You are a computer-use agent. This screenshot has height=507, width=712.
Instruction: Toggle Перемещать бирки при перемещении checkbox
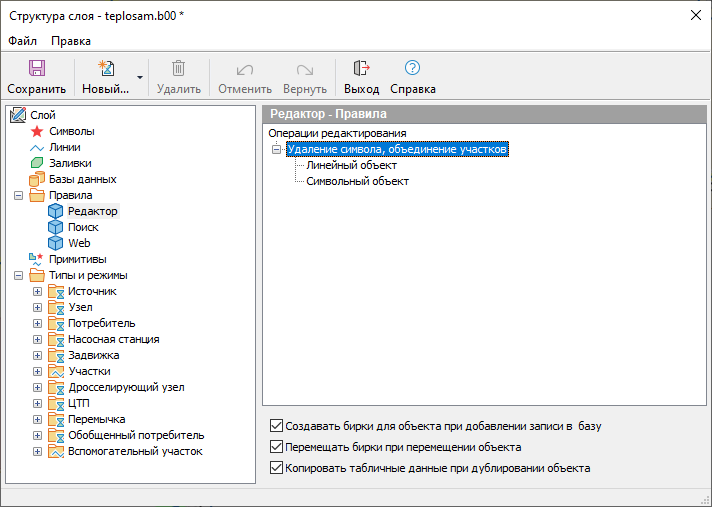277,447
